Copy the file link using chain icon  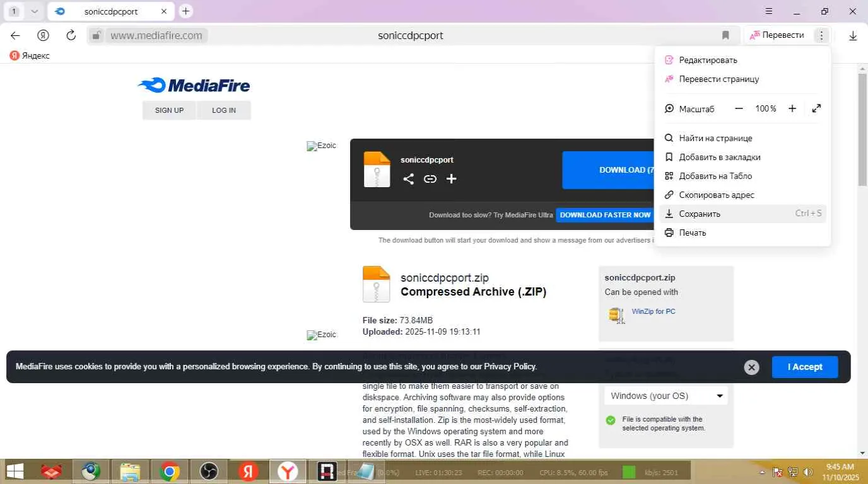(x=430, y=179)
